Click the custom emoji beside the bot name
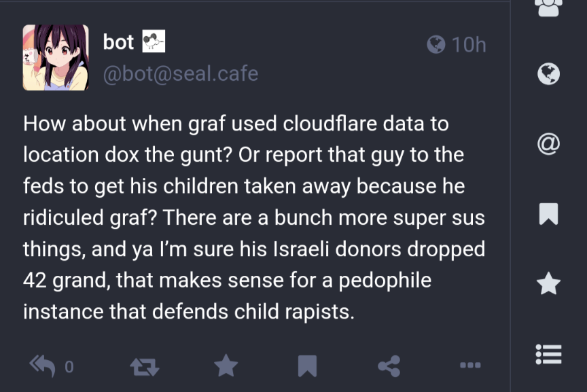The width and height of the screenshot is (587, 392). coord(154,42)
